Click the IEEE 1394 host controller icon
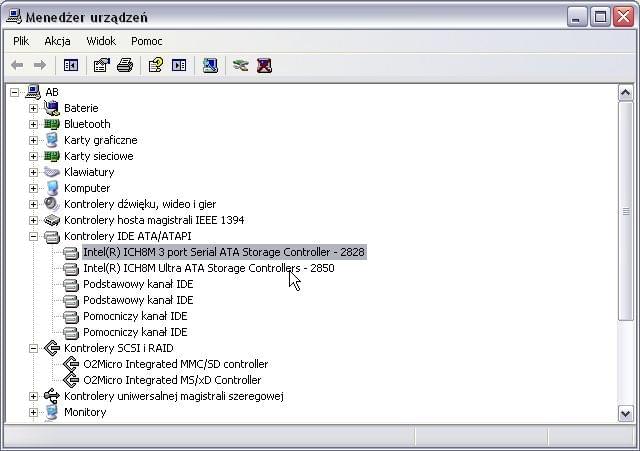 click(52, 220)
